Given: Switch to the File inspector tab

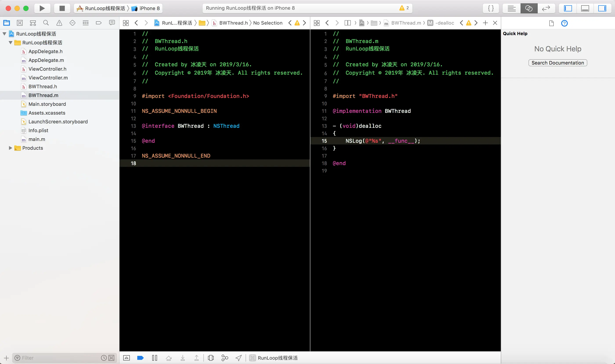Looking at the screenshot, I should point(551,23).
